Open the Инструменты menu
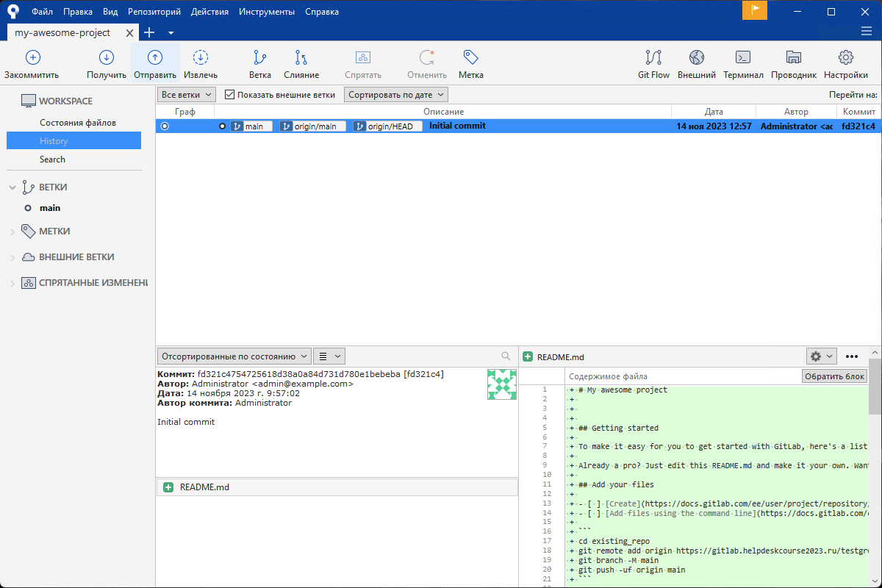Image resolution: width=882 pixels, height=588 pixels. tap(266, 12)
